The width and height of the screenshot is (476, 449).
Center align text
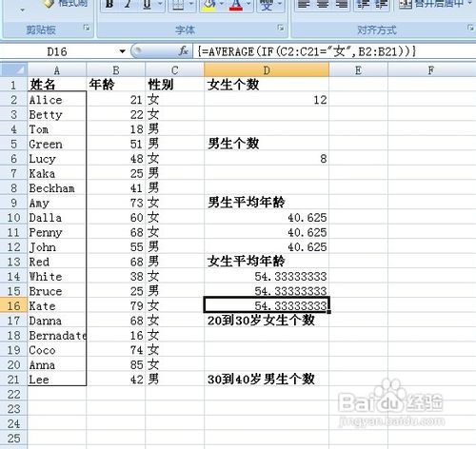pyautogui.click(x=323, y=5)
